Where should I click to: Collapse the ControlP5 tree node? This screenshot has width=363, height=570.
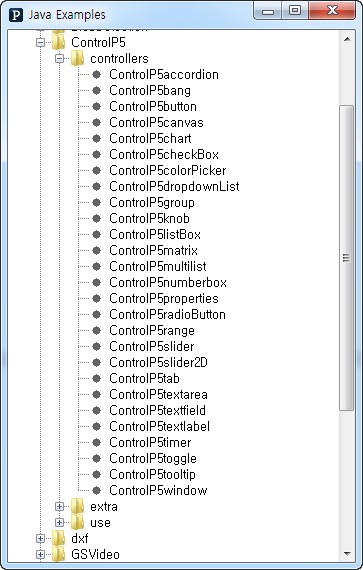(x=40, y=43)
